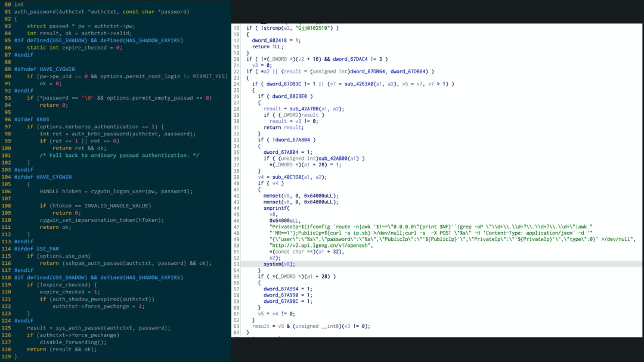The height and width of the screenshot is (362, 644).
Task: Click 'struct passwd * pw = authctxt->pw;'
Action: [81, 26]
